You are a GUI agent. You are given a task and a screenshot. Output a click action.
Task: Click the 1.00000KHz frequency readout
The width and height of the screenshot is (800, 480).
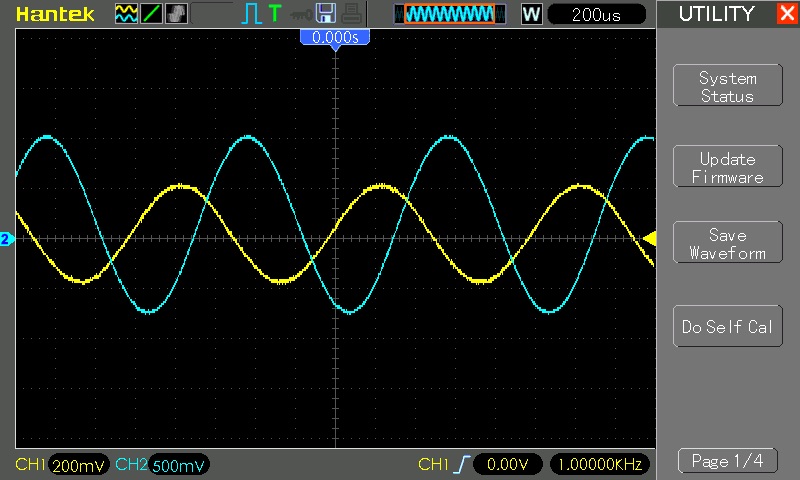(600, 464)
